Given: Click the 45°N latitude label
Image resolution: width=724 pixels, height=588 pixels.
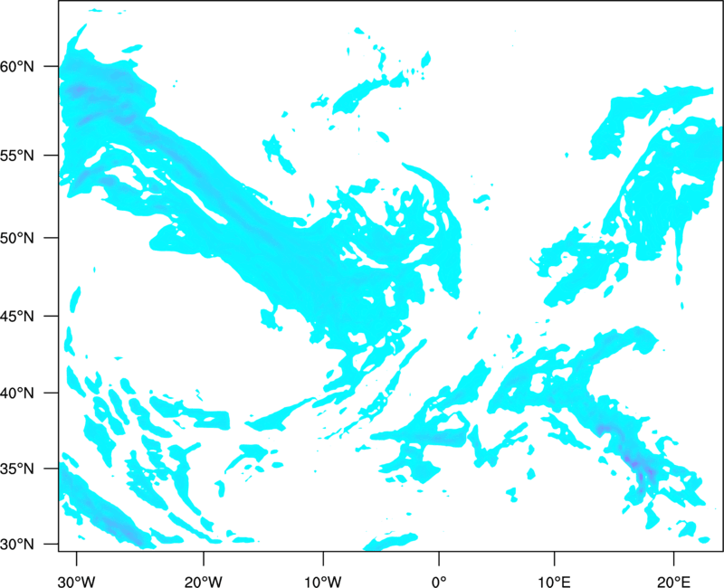Looking at the screenshot, I should point(17,316).
